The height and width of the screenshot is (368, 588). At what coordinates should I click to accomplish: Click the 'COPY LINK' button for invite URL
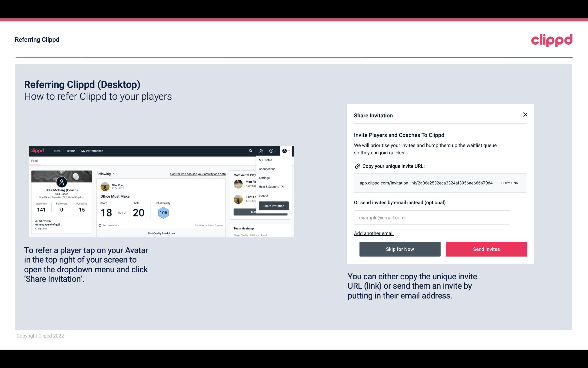pyautogui.click(x=509, y=183)
